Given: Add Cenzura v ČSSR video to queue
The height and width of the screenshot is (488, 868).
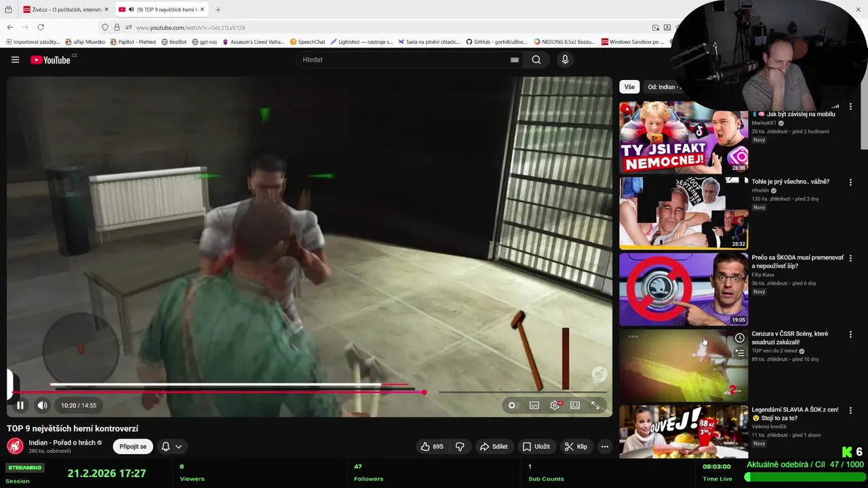Looking at the screenshot, I should point(739,352).
